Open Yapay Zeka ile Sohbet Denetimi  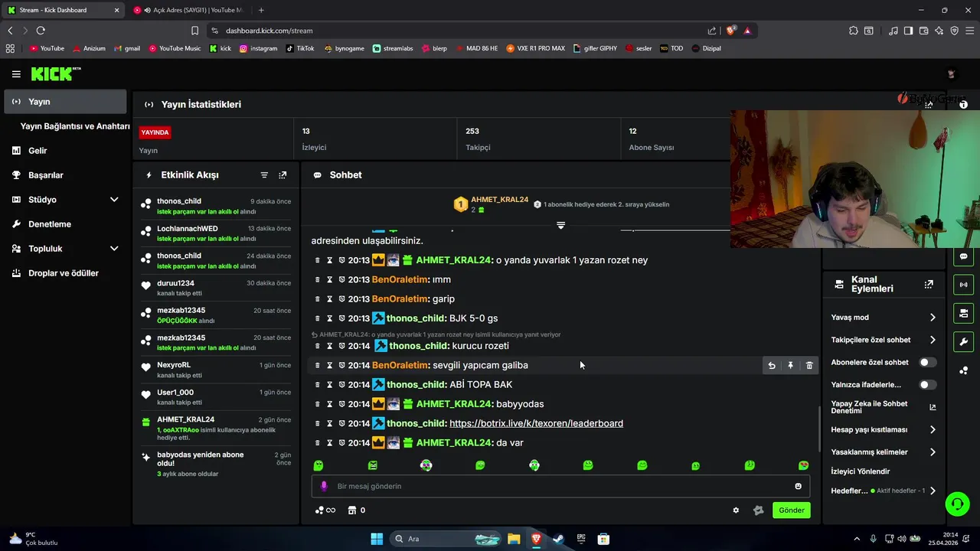(x=884, y=407)
